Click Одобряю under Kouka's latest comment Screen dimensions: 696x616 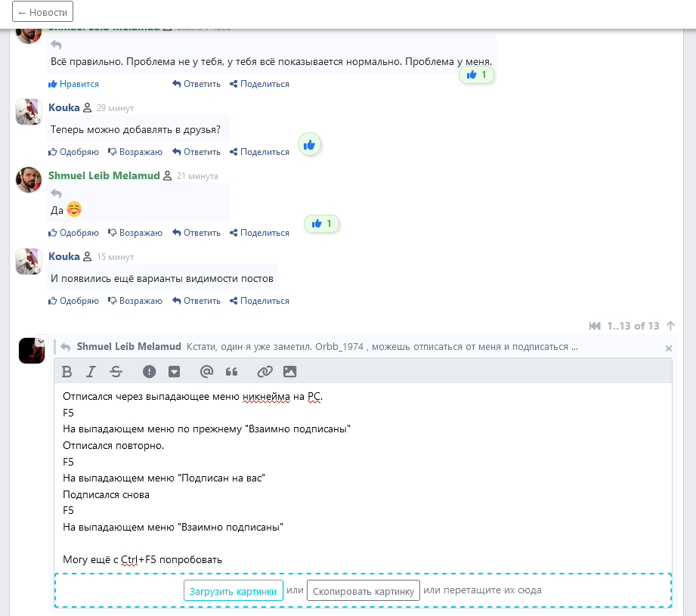click(74, 301)
